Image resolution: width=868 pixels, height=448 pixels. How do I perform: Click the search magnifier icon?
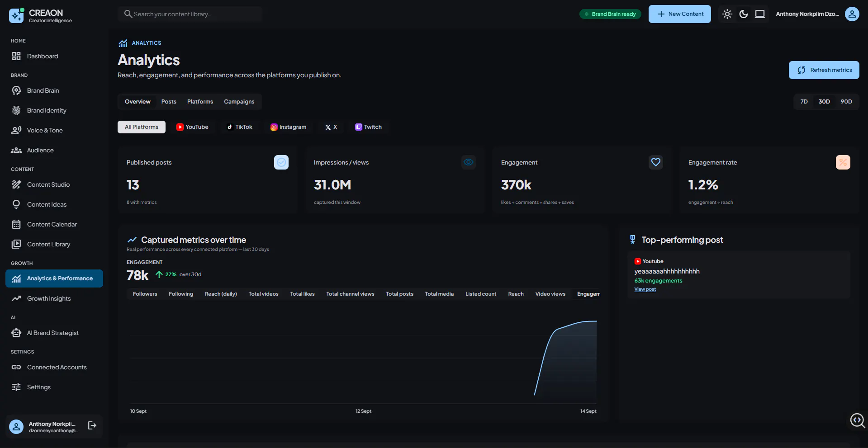(128, 14)
